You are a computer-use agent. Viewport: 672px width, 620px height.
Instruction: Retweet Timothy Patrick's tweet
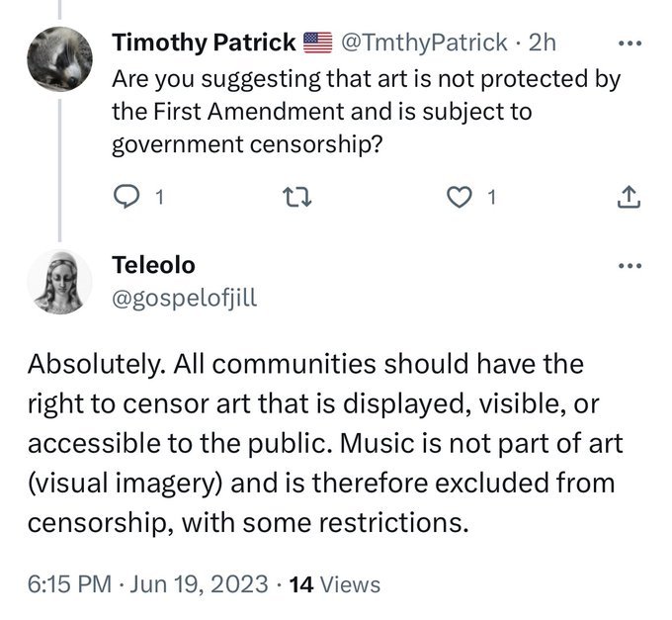click(x=297, y=197)
